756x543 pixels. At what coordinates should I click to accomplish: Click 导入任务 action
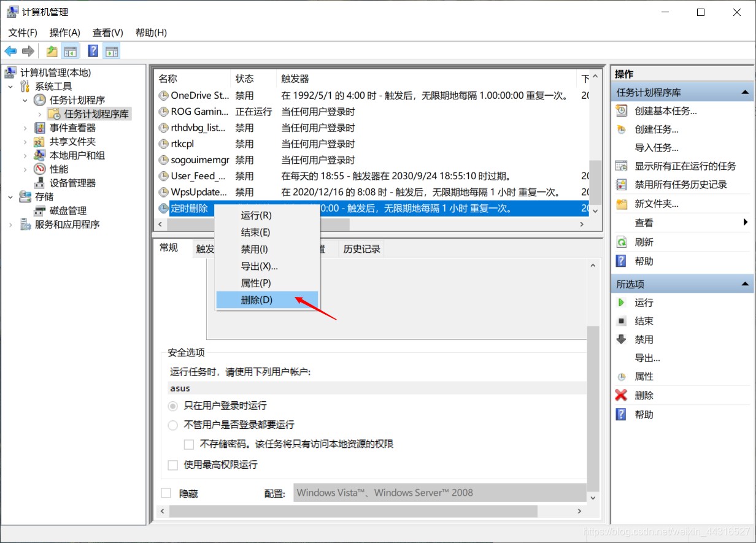coord(657,148)
